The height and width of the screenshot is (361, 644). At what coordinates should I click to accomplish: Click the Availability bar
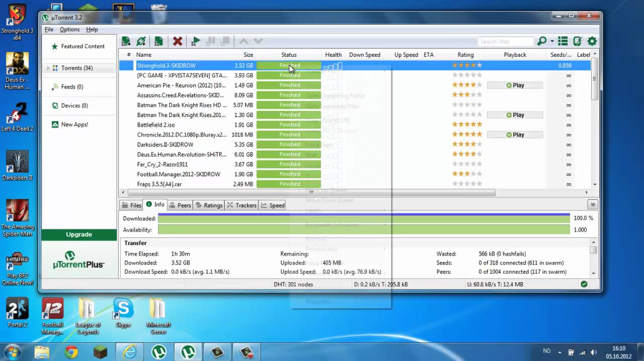(364, 230)
